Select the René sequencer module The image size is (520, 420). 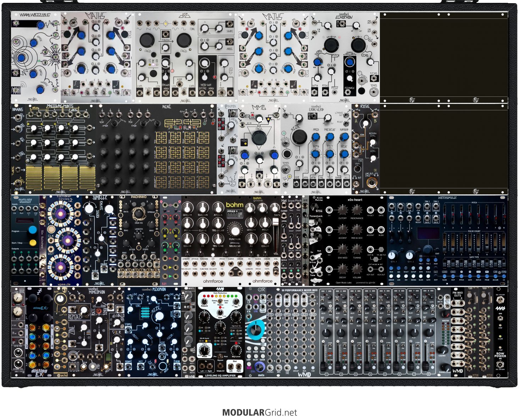[157, 149]
